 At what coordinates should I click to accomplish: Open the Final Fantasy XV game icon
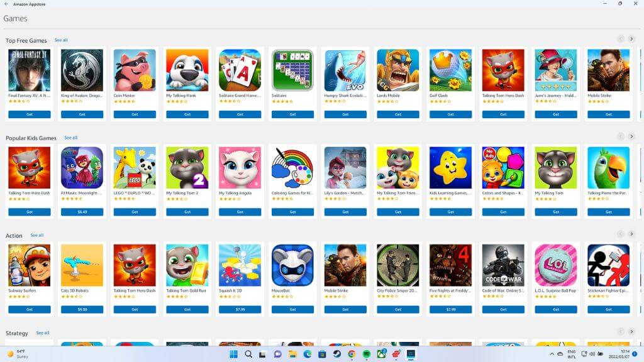point(29,70)
